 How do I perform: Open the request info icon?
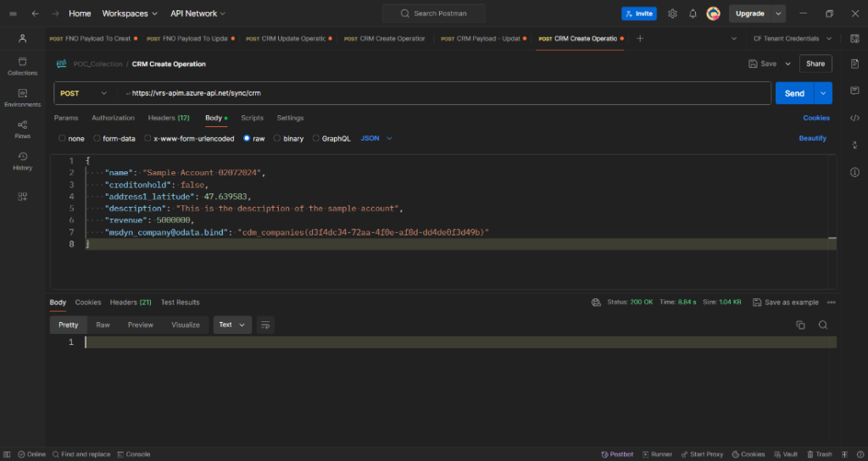[x=854, y=172]
